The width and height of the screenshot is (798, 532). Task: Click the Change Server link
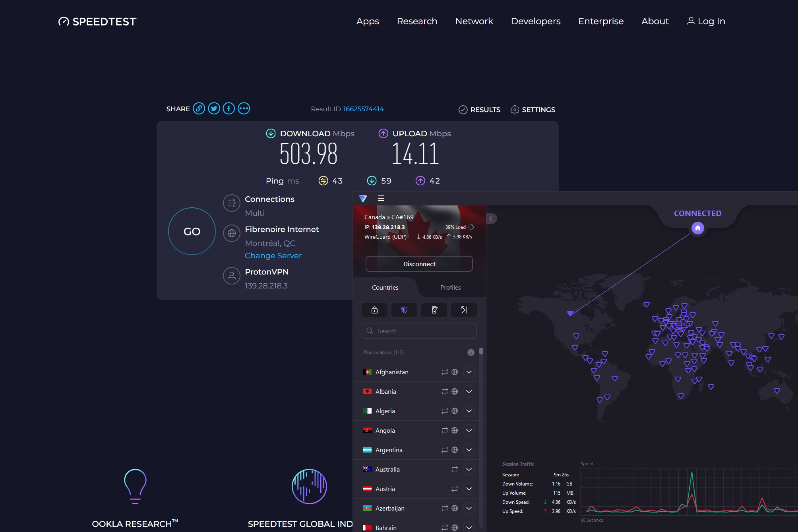[x=273, y=255]
